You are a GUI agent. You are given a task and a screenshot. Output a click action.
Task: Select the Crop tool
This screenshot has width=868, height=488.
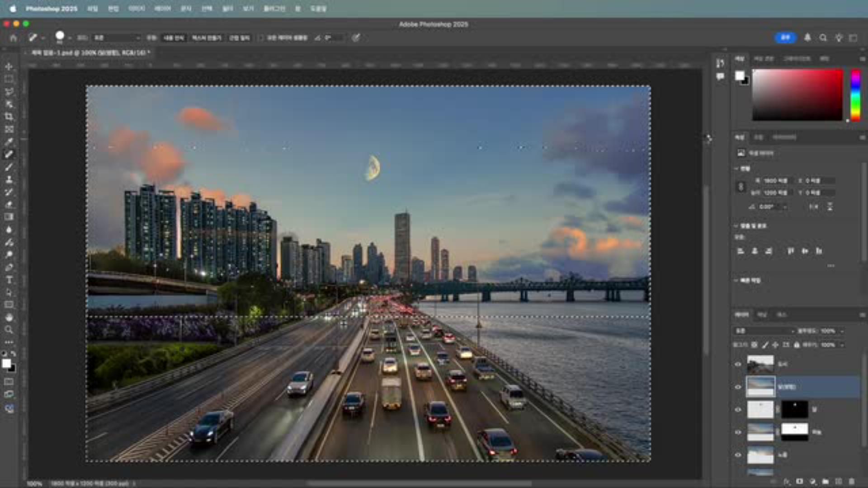click(9, 117)
